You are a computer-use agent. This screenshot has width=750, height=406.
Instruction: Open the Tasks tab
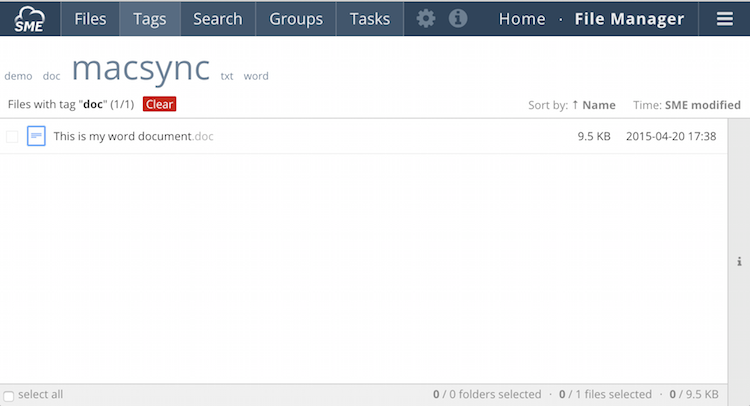pos(370,19)
